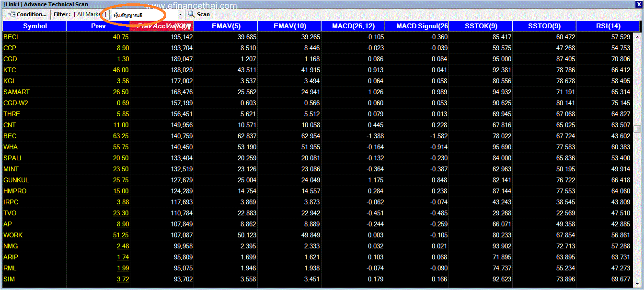Image resolution: width=644 pixels, height=290 pixels.
Task: Expand the scan template dropdown arrow
Action: [x=180, y=15]
